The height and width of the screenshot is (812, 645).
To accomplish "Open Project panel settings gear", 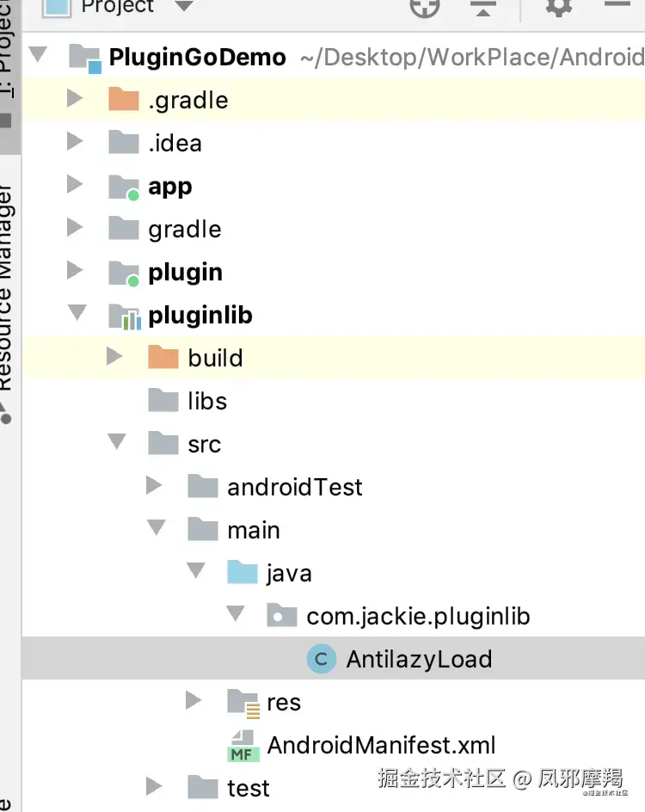I will click(559, 8).
